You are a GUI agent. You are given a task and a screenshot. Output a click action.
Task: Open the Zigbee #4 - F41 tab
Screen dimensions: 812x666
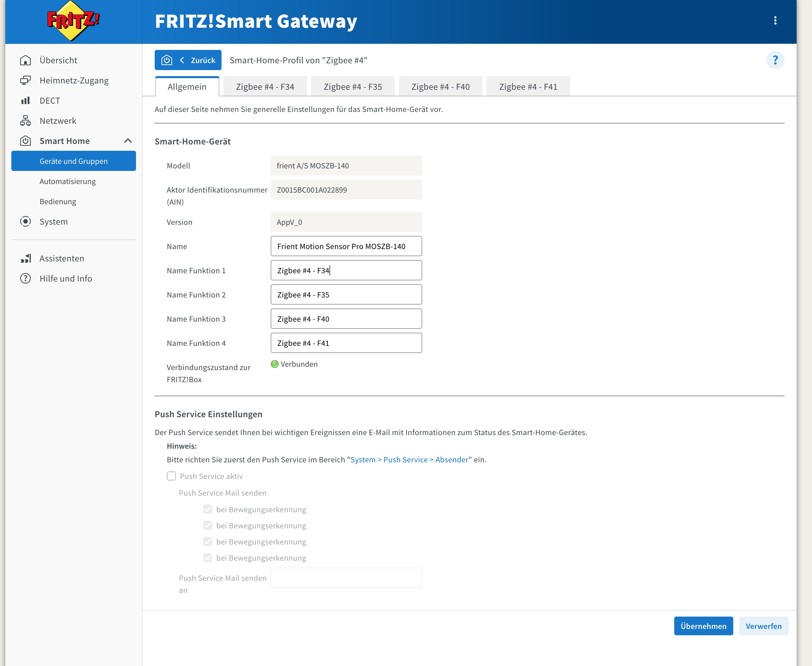[x=528, y=87]
